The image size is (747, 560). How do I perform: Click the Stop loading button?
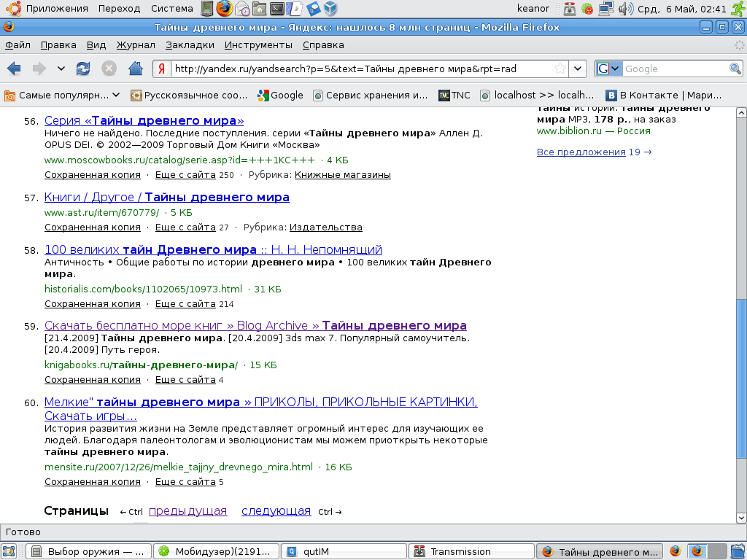109,69
